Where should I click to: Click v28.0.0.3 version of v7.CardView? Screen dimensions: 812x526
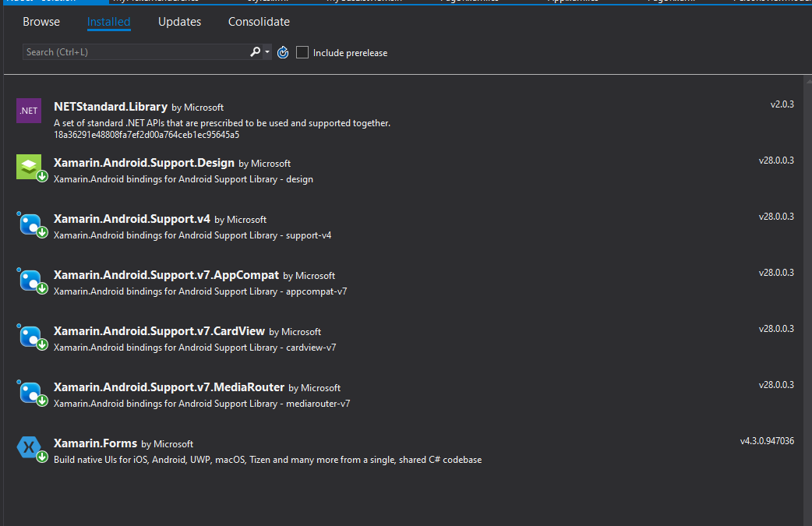(x=776, y=329)
